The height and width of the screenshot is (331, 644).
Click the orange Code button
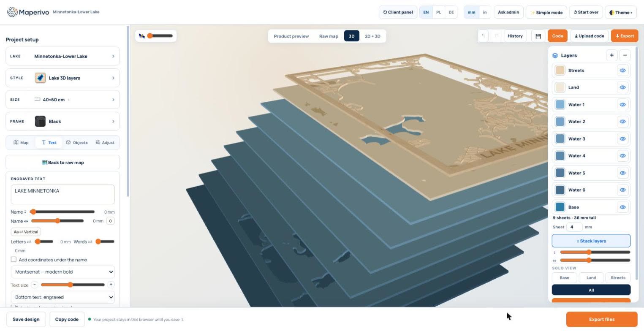point(557,36)
